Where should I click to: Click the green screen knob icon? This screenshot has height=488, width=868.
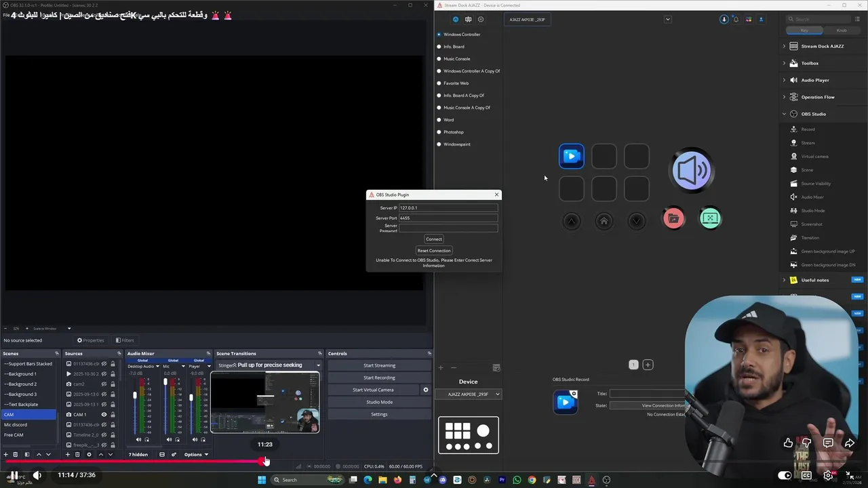(x=710, y=218)
